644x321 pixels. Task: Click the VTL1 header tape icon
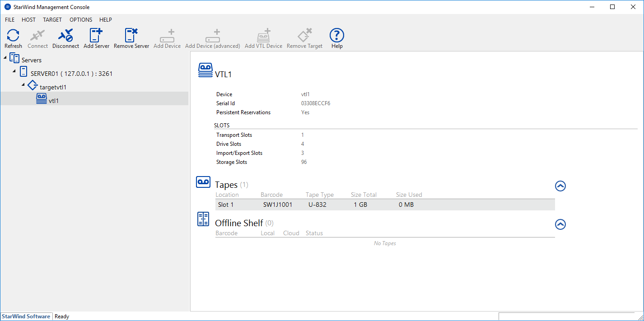click(x=205, y=71)
